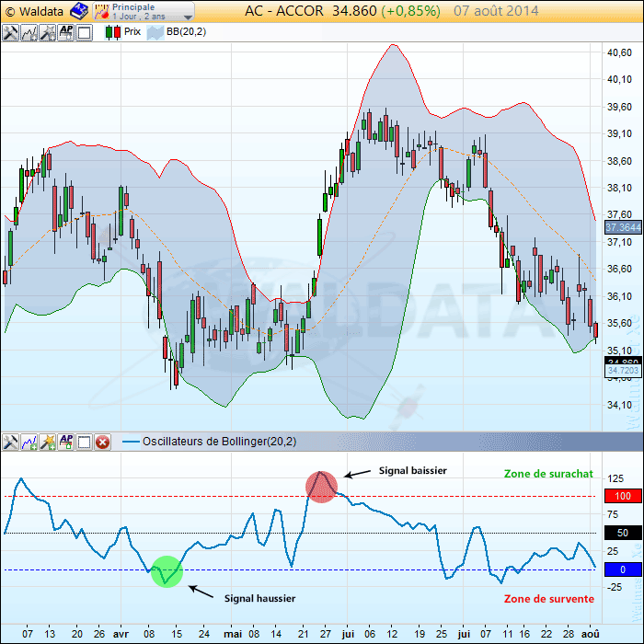Viewport: 644px width, 644px height.
Task: Click the 34.860 quote value in header
Action: (x=354, y=11)
